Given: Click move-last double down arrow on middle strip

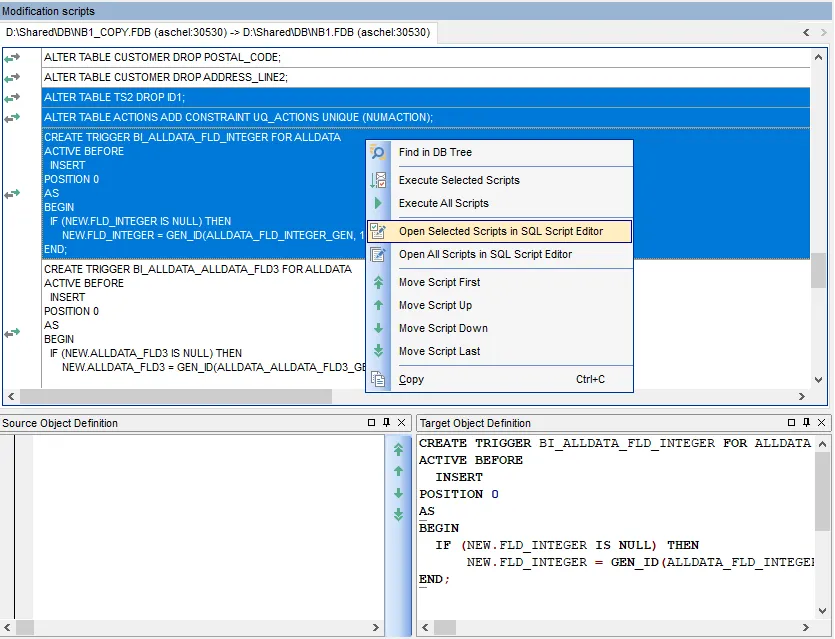Looking at the screenshot, I should click(x=398, y=515).
